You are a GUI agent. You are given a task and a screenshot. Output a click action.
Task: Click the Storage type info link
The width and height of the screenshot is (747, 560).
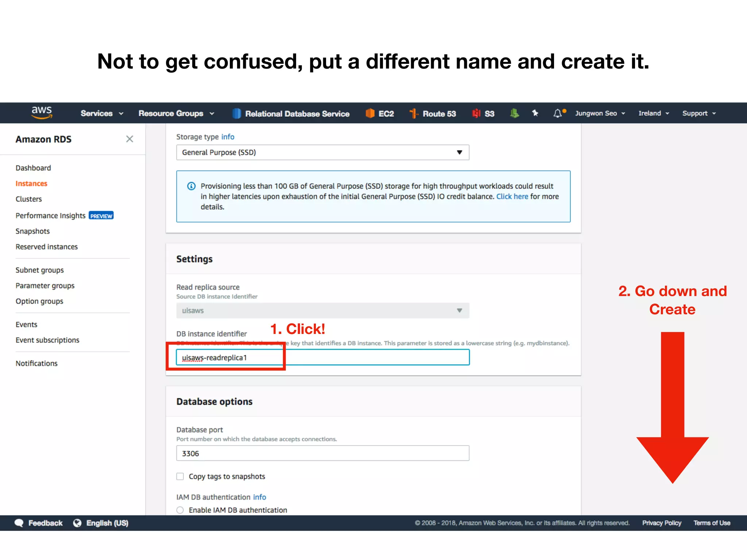pos(228,137)
